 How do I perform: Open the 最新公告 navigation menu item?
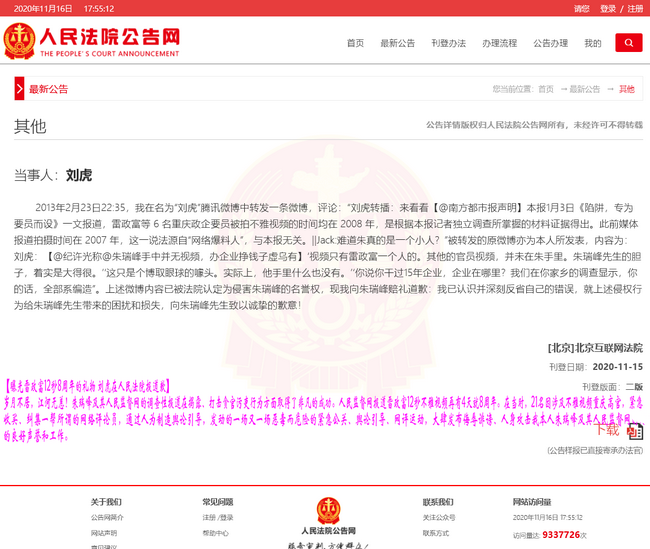(x=397, y=43)
